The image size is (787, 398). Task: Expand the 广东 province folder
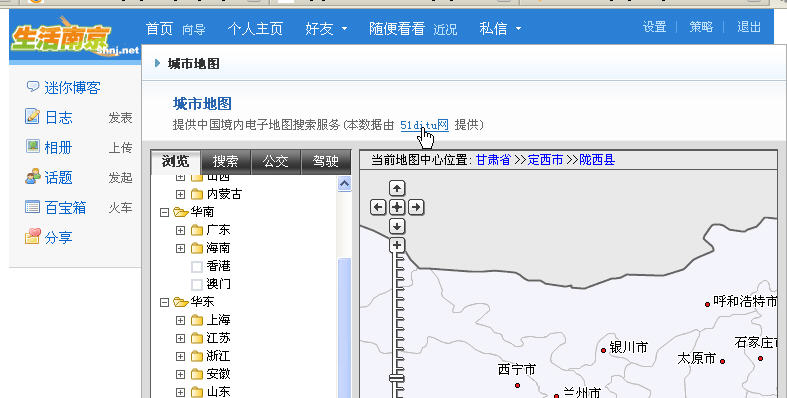[x=180, y=230]
